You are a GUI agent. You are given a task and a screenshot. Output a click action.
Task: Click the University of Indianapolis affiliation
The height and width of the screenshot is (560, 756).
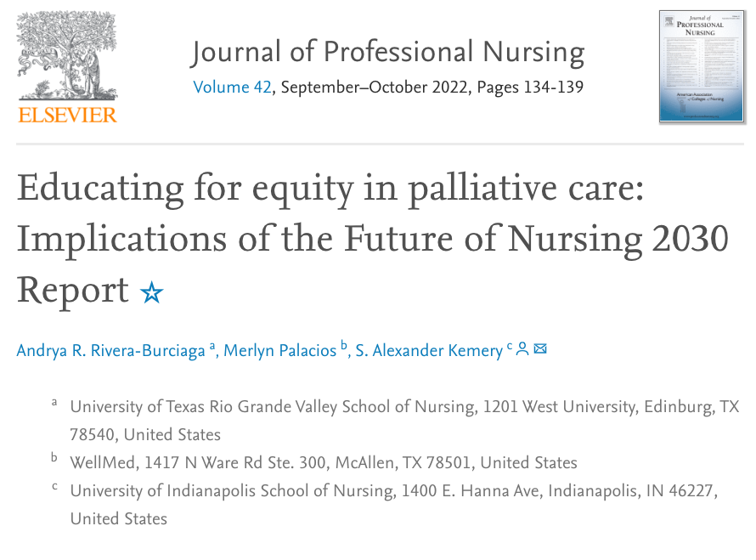coord(394,505)
